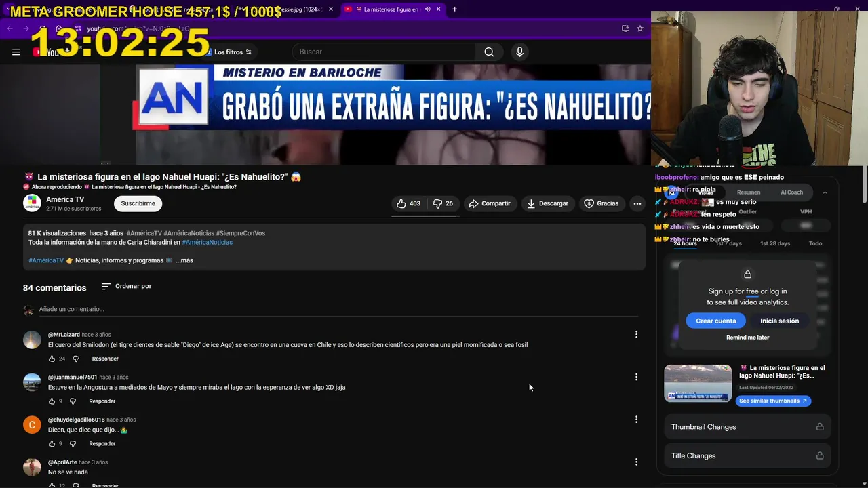Dislike the video with thumbs down 26
This screenshot has height=488, width=868.
pyautogui.click(x=443, y=203)
